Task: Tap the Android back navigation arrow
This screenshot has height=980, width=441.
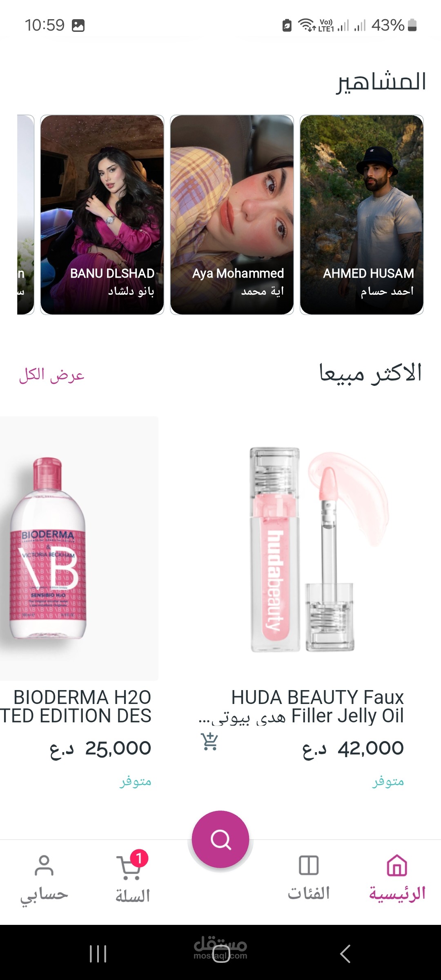Action: pyautogui.click(x=345, y=953)
